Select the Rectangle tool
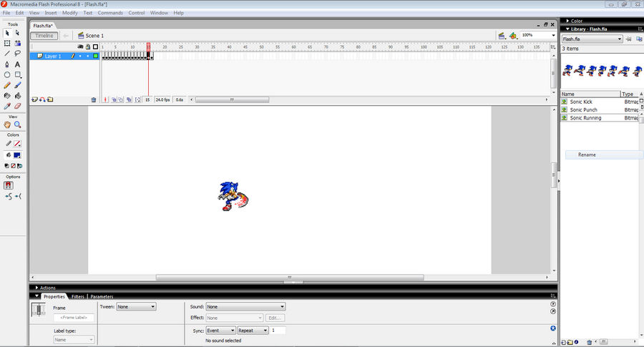 (x=17, y=74)
